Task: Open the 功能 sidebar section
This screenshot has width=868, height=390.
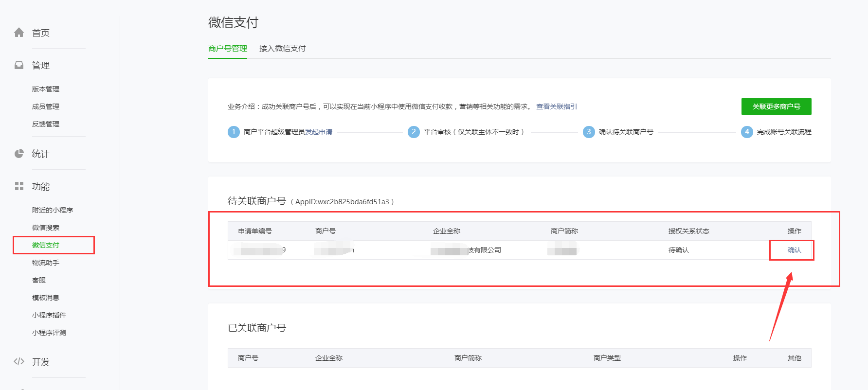Action: click(x=41, y=187)
